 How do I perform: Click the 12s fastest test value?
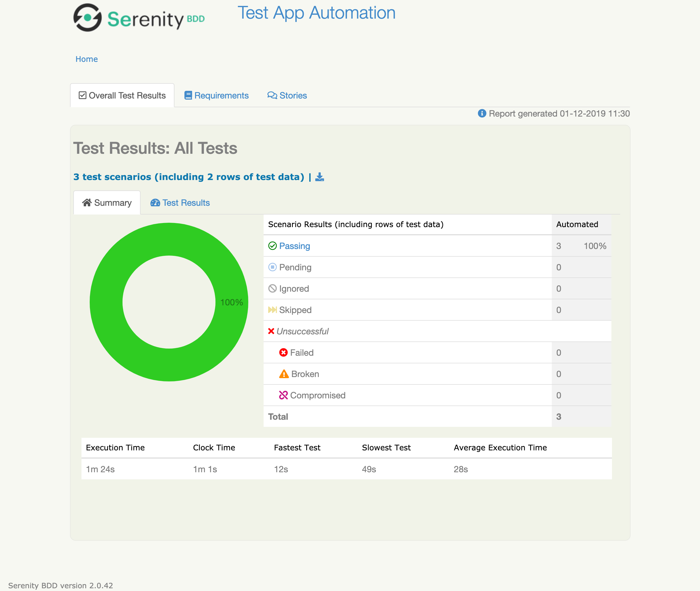click(x=281, y=470)
